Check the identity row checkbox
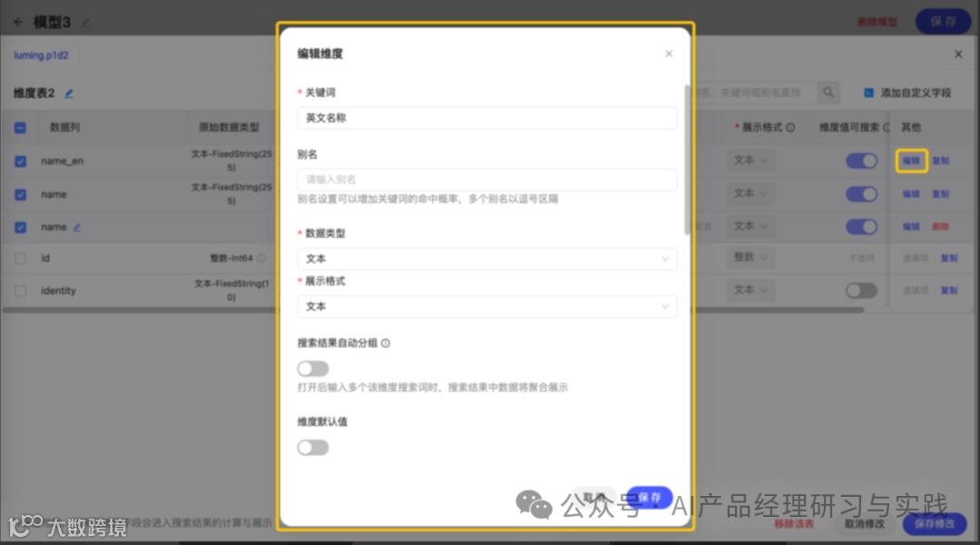 click(x=20, y=291)
